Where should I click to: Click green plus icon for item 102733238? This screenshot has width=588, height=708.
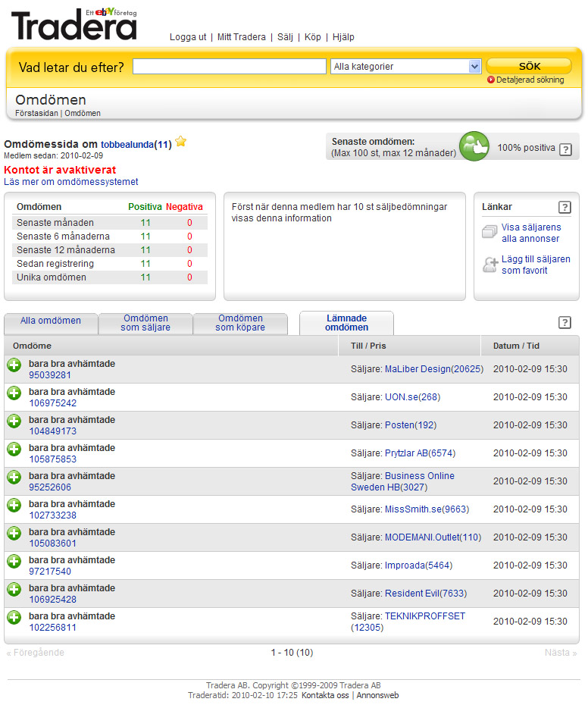click(14, 505)
